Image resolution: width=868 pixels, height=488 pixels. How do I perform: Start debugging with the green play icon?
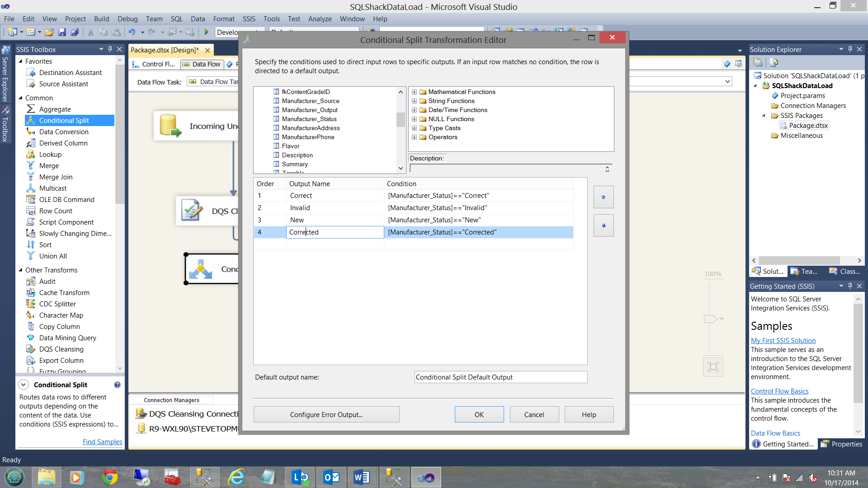click(x=207, y=32)
